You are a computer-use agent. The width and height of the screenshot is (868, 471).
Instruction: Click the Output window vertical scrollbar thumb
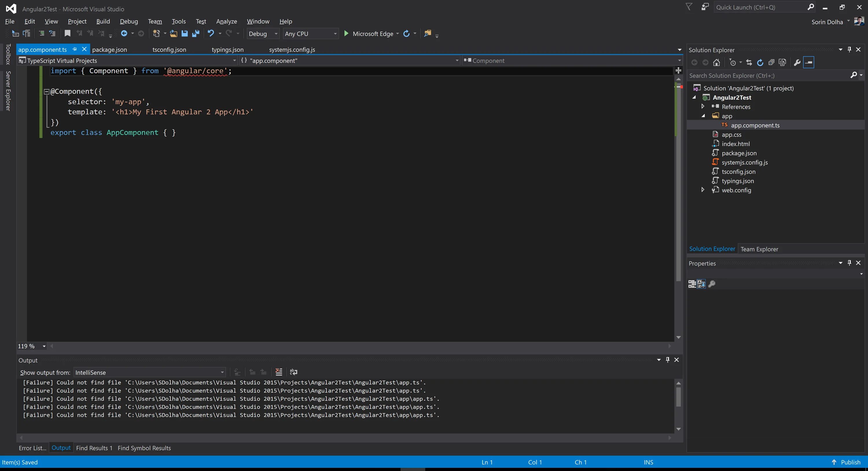678,397
